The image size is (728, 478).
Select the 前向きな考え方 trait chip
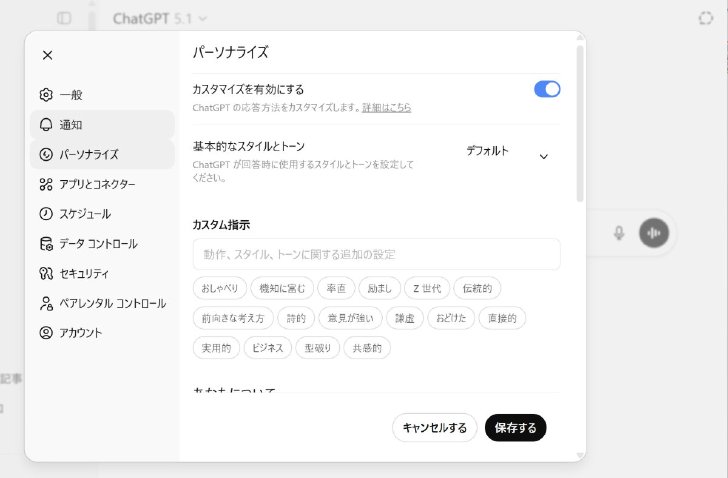233,318
